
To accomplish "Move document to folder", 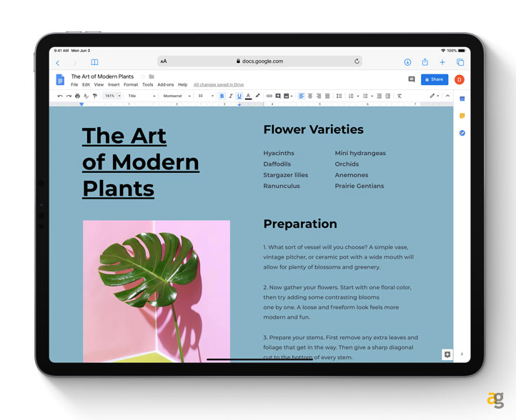I will coord(152,76).
